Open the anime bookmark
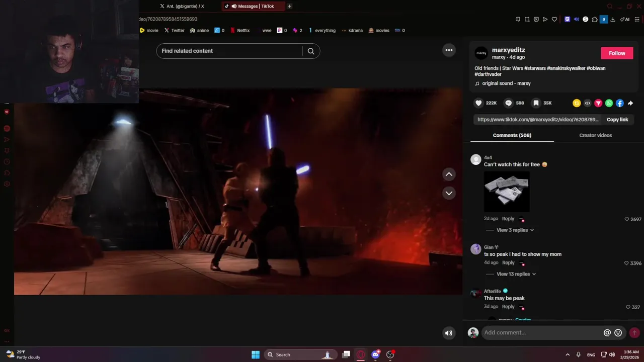The height and width of the screenshot is (362, 644). (199, 30)
